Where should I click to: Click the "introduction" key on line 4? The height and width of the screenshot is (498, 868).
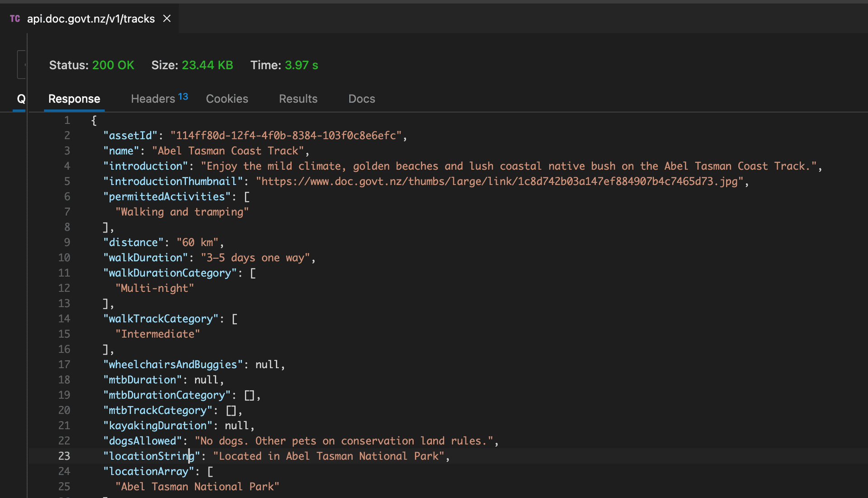[146, 166]
